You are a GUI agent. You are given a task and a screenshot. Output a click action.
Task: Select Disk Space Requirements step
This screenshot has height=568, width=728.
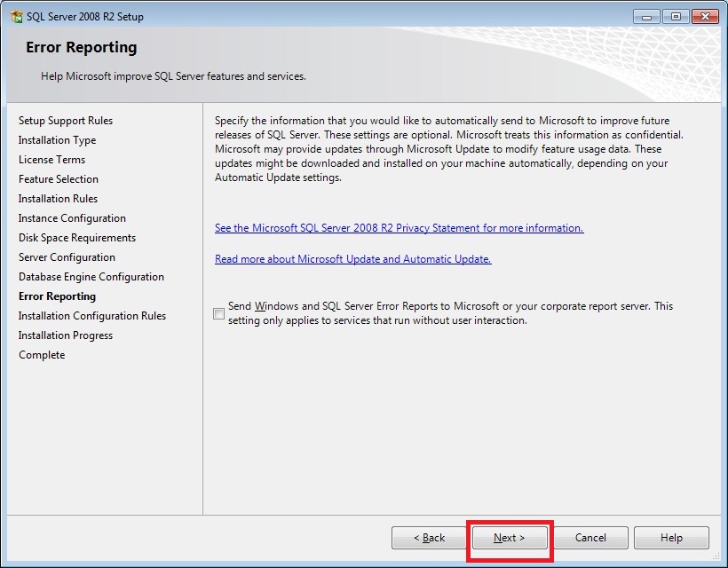pyautogui.click(x=77, y=238)
